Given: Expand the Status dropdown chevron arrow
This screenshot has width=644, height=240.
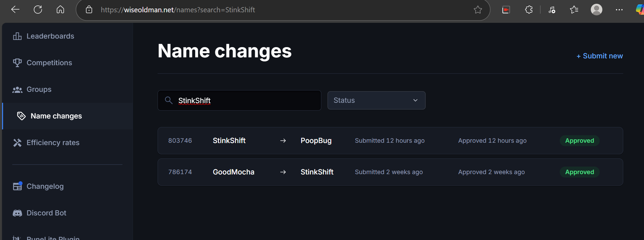Looking at the screenshot, I should (415, 100).
